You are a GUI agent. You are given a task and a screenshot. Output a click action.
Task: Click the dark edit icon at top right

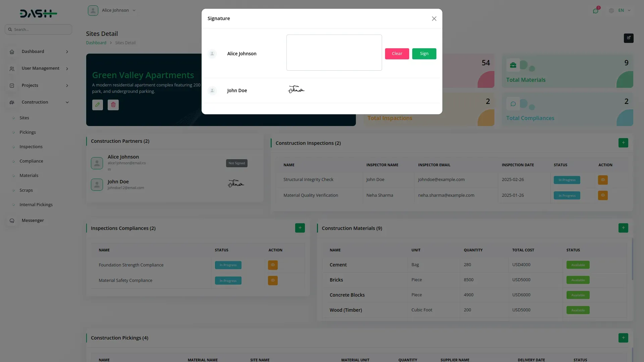pos(629,38)
